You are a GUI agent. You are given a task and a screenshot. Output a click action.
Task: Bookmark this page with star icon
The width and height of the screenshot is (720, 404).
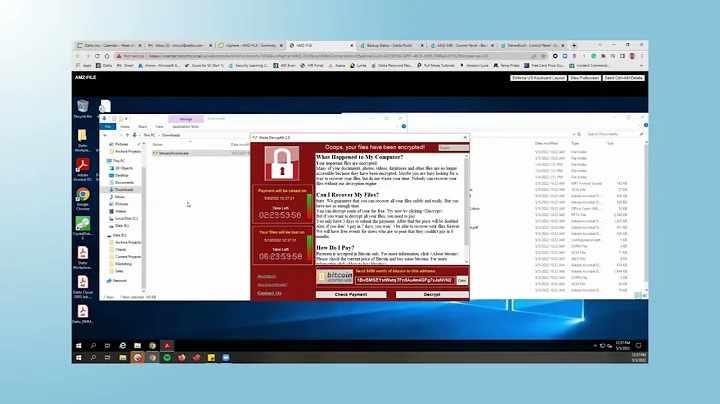(x=543, y=56)
